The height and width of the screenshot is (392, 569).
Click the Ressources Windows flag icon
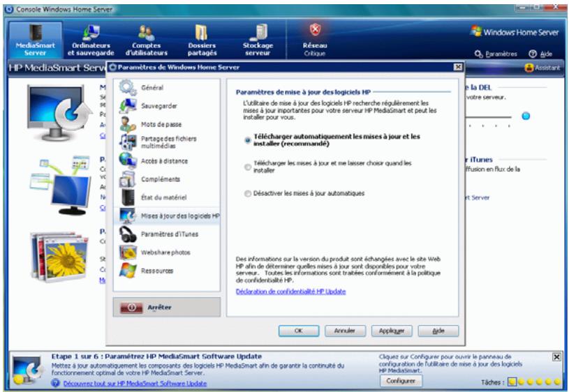click(128, 271)
